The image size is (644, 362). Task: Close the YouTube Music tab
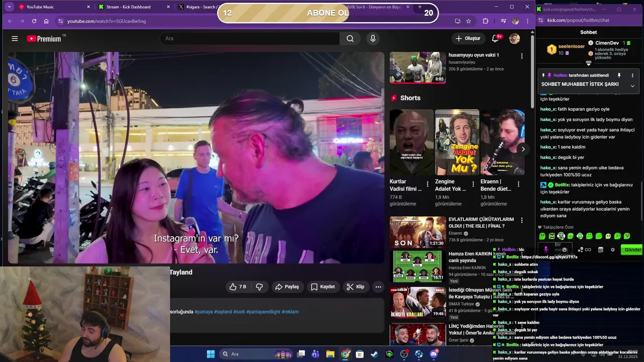(x=89, y=7)
